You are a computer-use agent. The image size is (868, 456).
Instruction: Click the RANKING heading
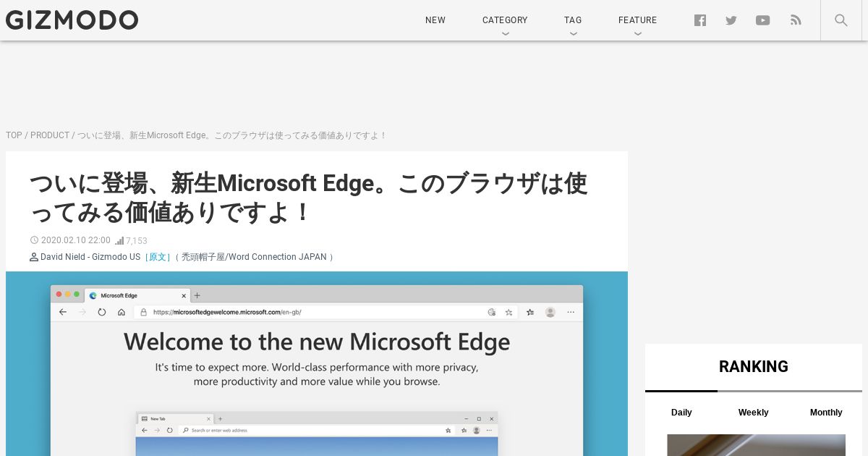754,366
